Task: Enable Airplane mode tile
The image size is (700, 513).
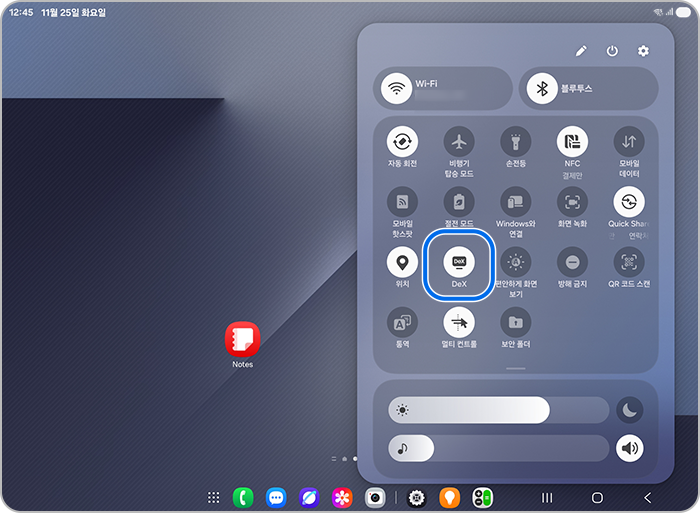Action: click(459, 141)
